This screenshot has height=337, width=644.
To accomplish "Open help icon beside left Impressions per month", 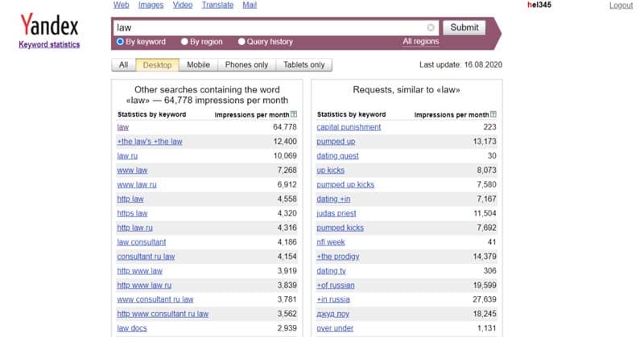I will tap(294, 114).
